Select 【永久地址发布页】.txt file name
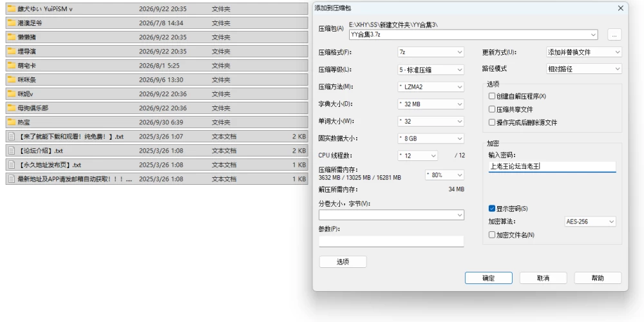This screenshot has height=322, width=644. tap(50, 165)
